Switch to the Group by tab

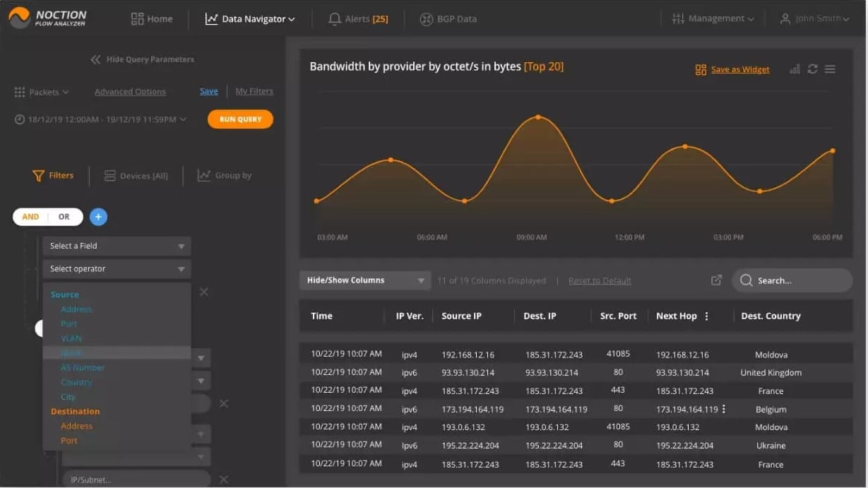(225, 175)
